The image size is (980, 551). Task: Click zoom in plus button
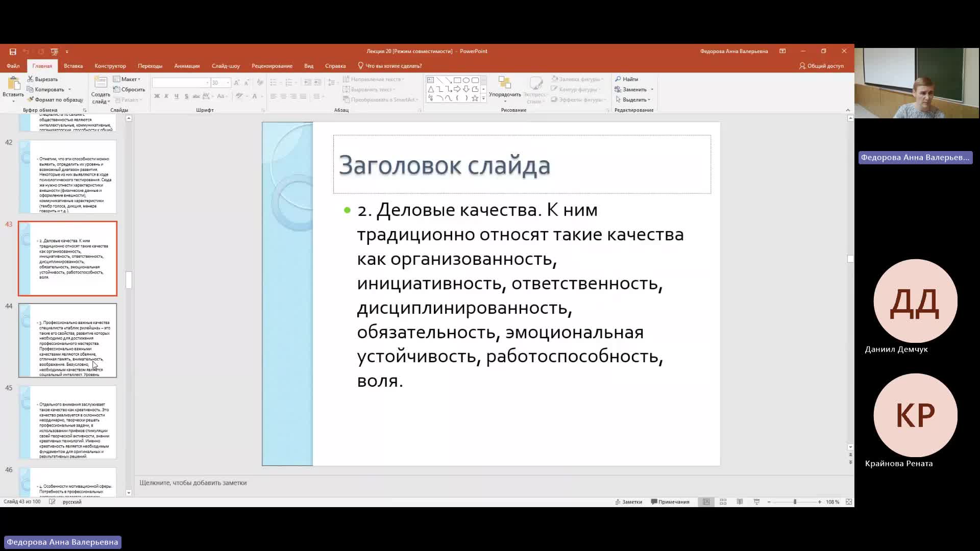[x=820, y=502]
